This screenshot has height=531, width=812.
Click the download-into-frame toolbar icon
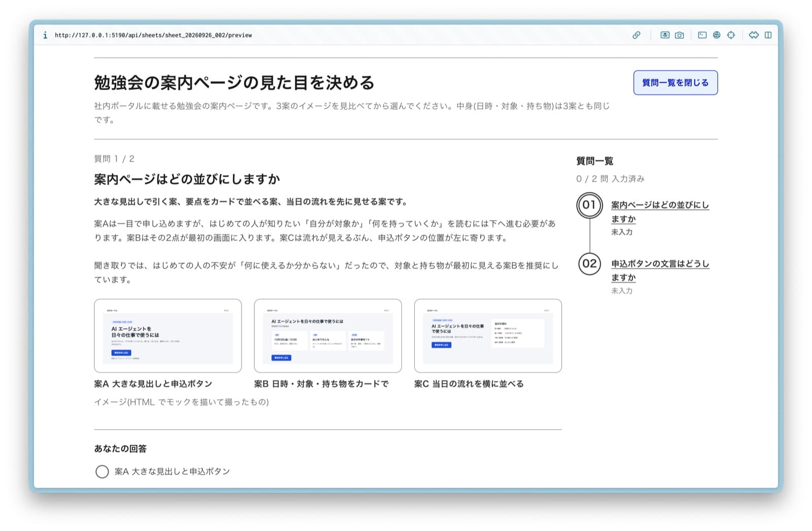[x=665, y=35]
